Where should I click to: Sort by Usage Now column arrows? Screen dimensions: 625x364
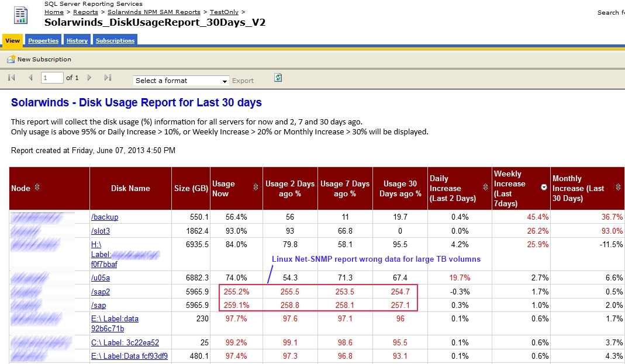255,187
